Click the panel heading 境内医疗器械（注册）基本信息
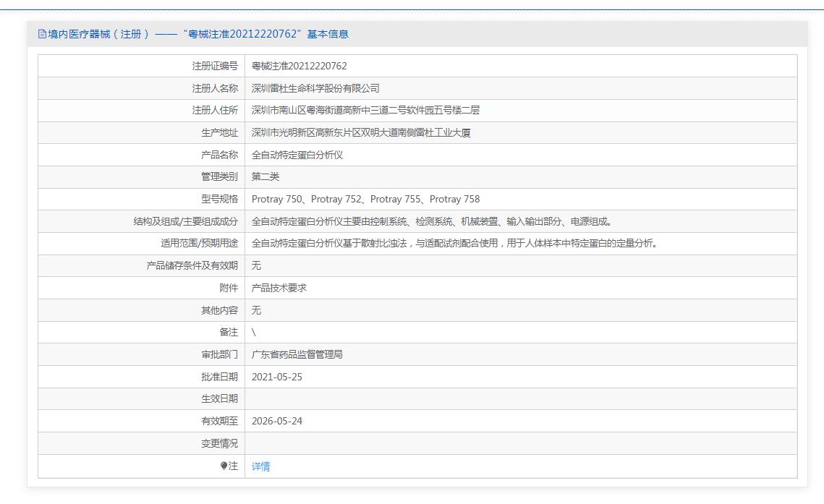Image resolution: width=824 pixels, height=504 pixels. click(193, 34)
